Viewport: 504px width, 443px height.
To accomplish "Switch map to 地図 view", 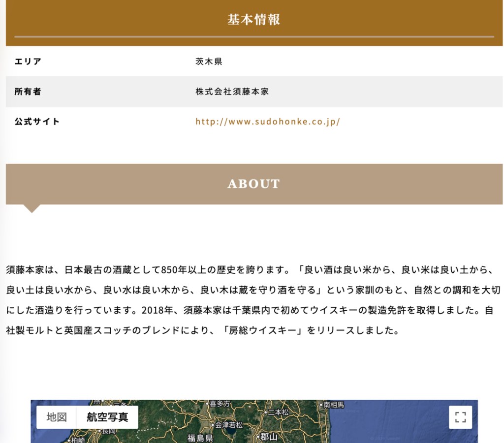I will click(57, 417).
